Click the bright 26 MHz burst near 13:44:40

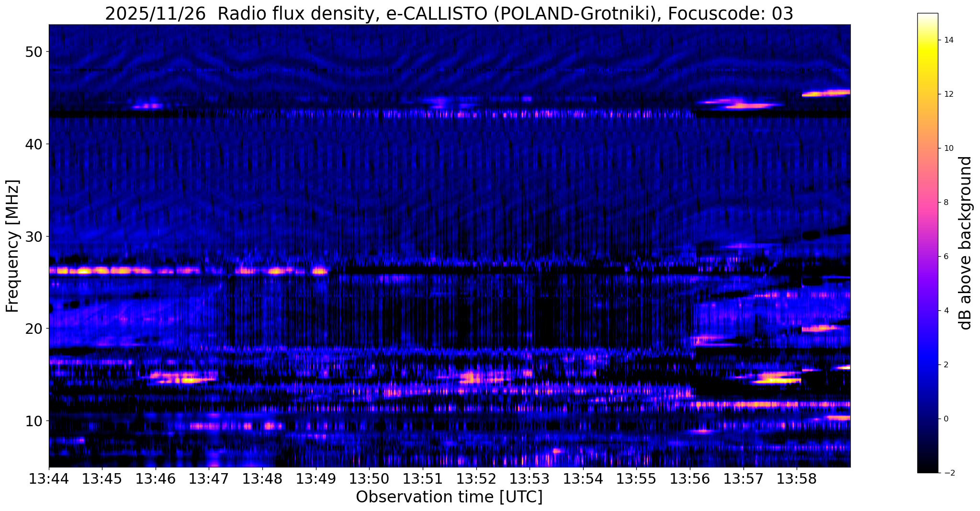[84, 271]
